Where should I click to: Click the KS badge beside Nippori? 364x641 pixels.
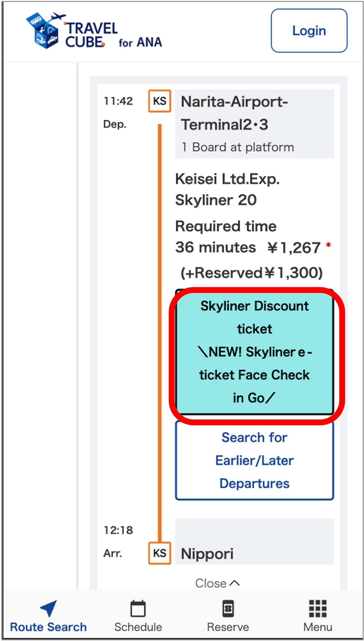(159, 553)
